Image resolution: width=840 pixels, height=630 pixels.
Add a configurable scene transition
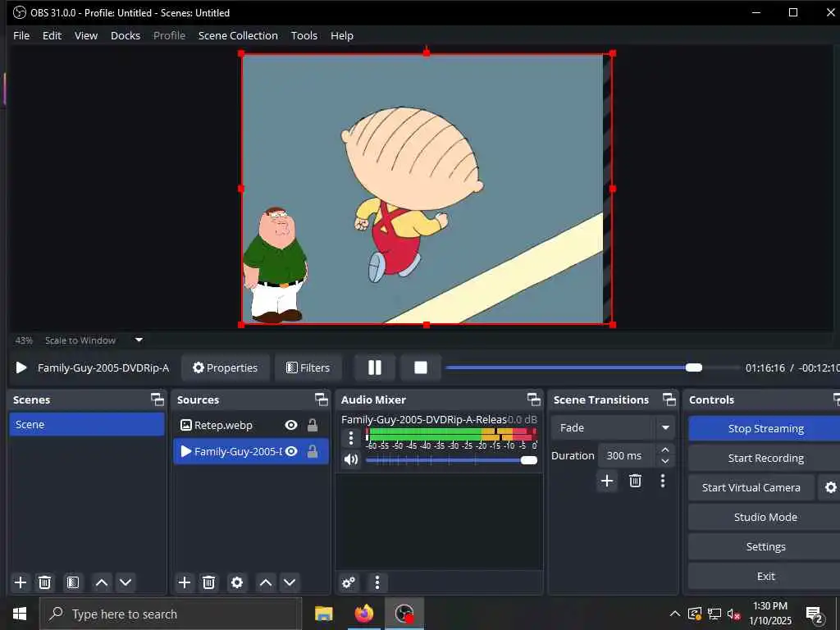(x=607, y=481)
